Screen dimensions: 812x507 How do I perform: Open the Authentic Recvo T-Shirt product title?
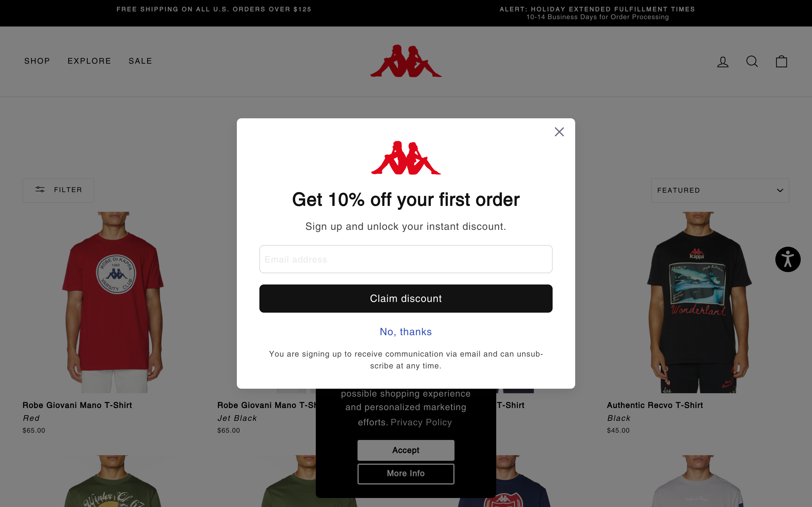click(655, 405)
